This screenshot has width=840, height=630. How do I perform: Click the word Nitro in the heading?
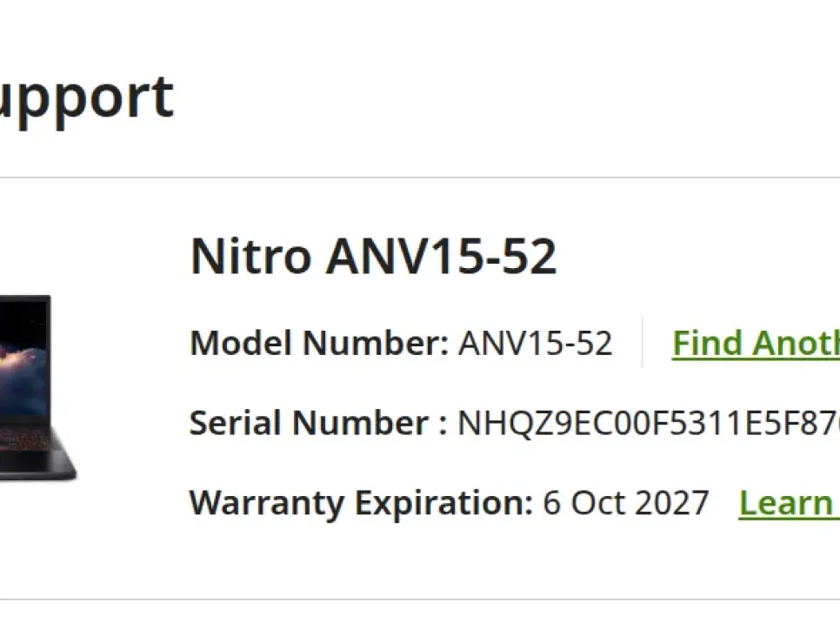click(x=250, y=257)
